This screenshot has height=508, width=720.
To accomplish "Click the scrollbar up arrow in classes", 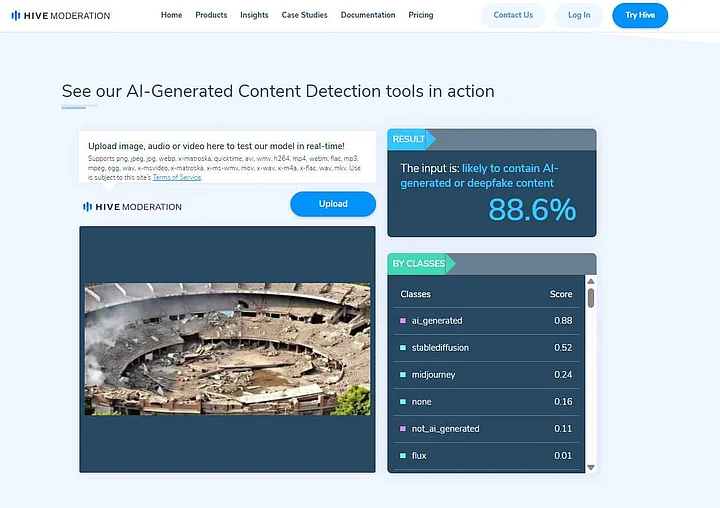I will click(x=590, y=284).
